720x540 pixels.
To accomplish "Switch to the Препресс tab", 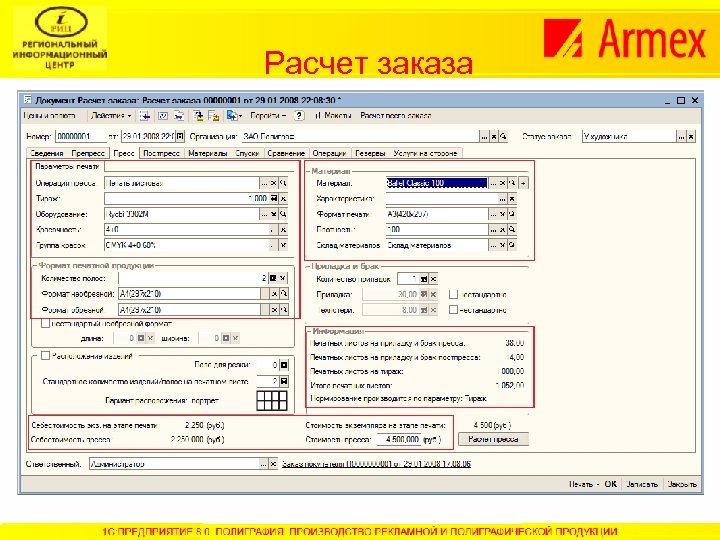I will point(88,153).
